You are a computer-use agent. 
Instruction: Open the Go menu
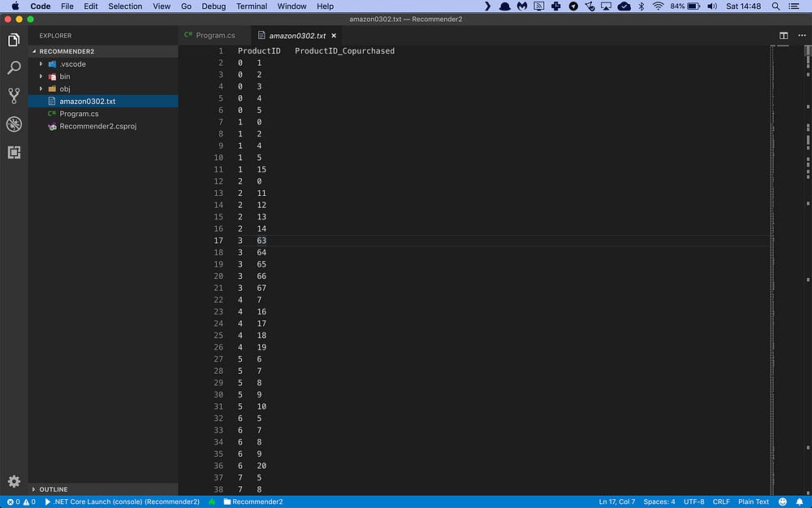[x=187, y=7]
